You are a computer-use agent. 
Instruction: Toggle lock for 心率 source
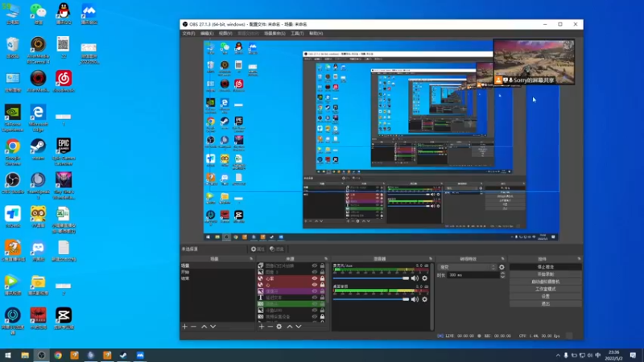(322, 278)
